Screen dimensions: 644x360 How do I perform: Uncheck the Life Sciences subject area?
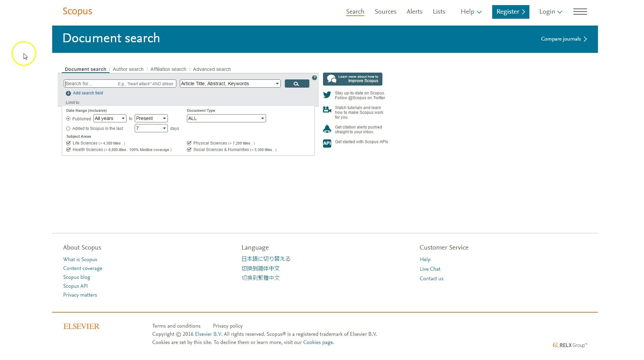coord(68,143)
